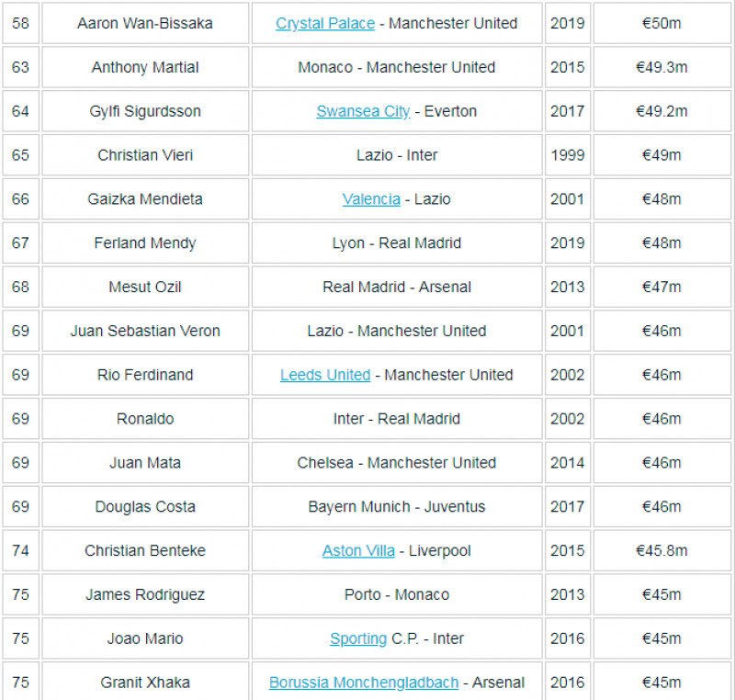Image resolution: width=735 pixels, height=700 pixels.
Task: Click the Anthony Martial player cell
Action: 145,67
